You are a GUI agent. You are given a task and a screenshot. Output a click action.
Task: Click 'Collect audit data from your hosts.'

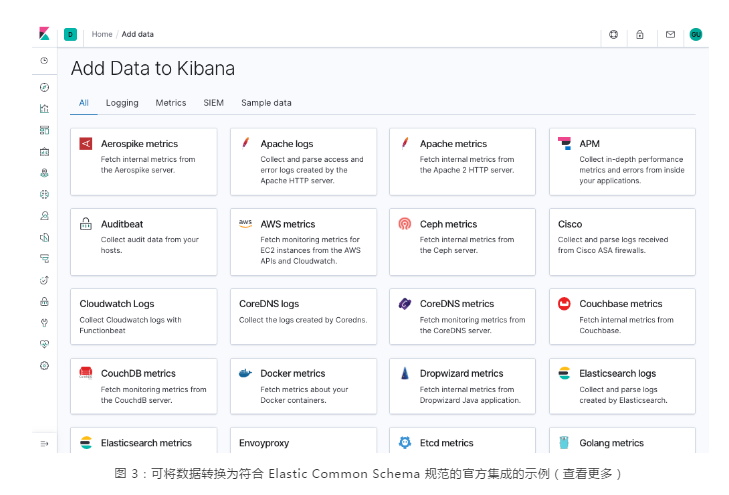coord(150,244)
